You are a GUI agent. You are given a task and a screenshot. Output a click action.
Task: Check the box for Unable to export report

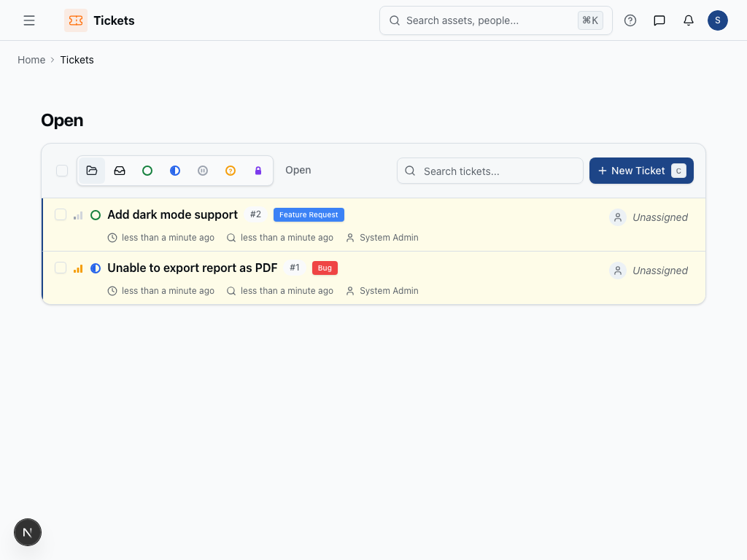coord(61,268)
